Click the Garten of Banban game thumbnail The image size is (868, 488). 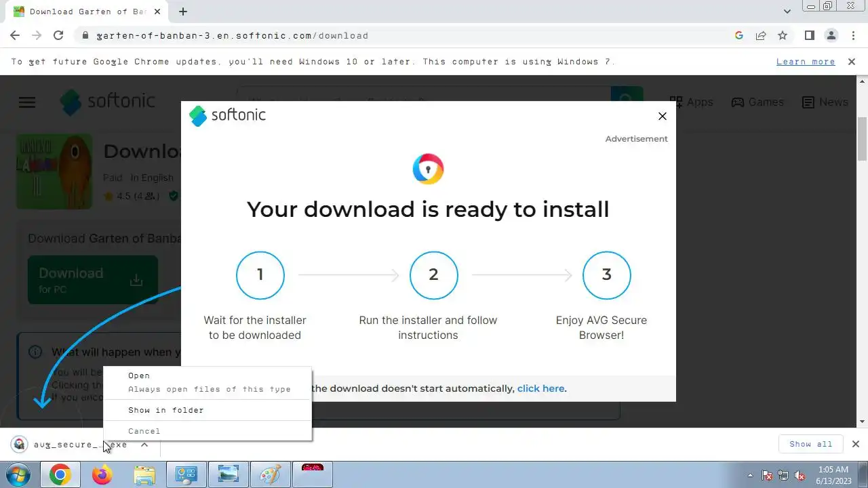[x=54, y=171]
